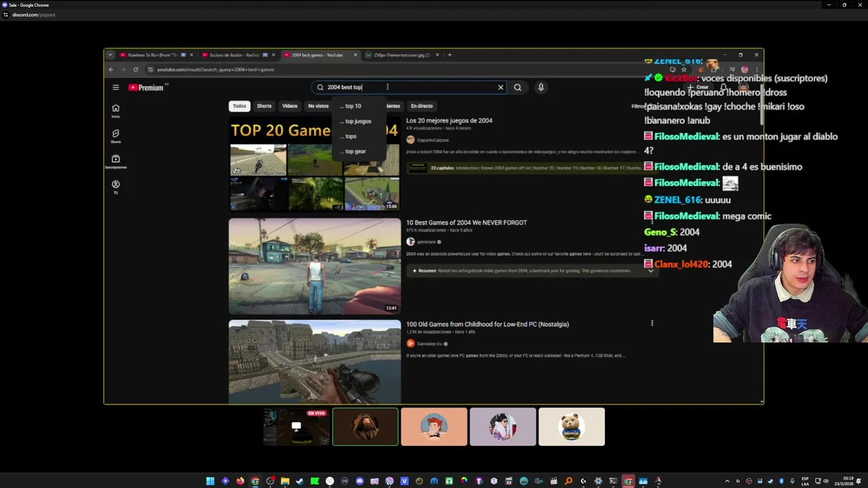
Task: Select the teddy bear participant tile
Action: [x=572, y=426]
